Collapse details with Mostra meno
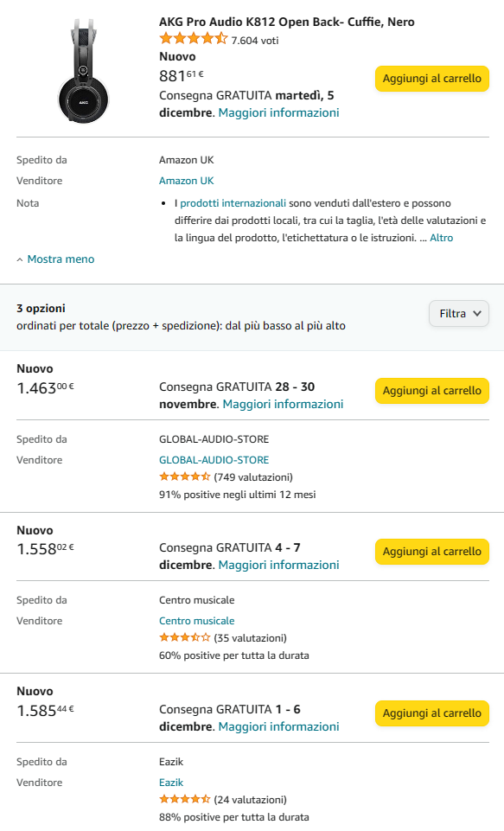The width and height of the screenshot is (504, 831). click(55, 259)
